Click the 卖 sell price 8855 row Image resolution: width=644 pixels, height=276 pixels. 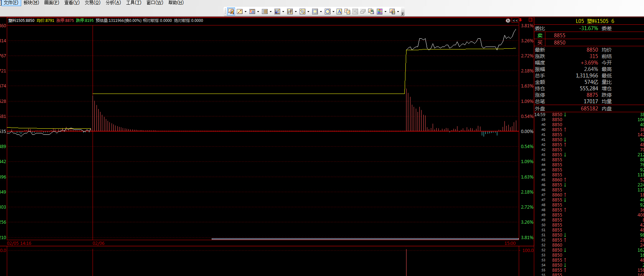click(x=559, y=35)
